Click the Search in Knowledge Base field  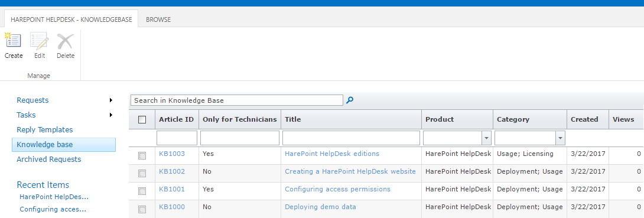236,100
